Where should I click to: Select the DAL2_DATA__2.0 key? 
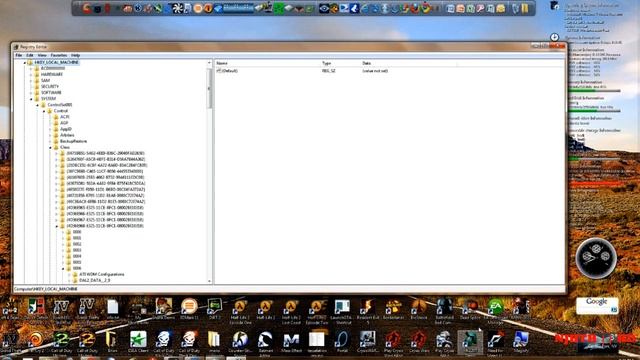(x=95, y=280)
